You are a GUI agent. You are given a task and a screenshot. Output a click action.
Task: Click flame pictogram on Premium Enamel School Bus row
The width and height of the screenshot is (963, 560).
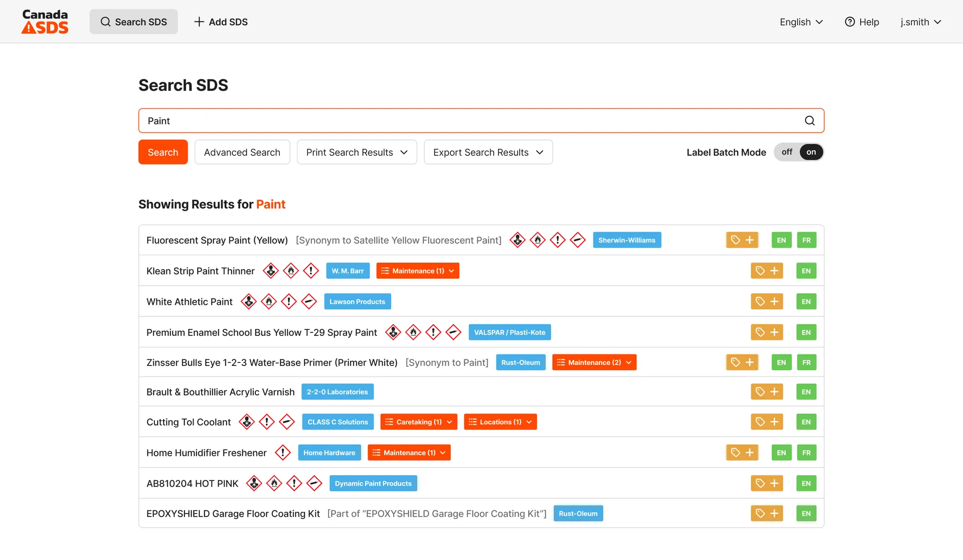413,332
